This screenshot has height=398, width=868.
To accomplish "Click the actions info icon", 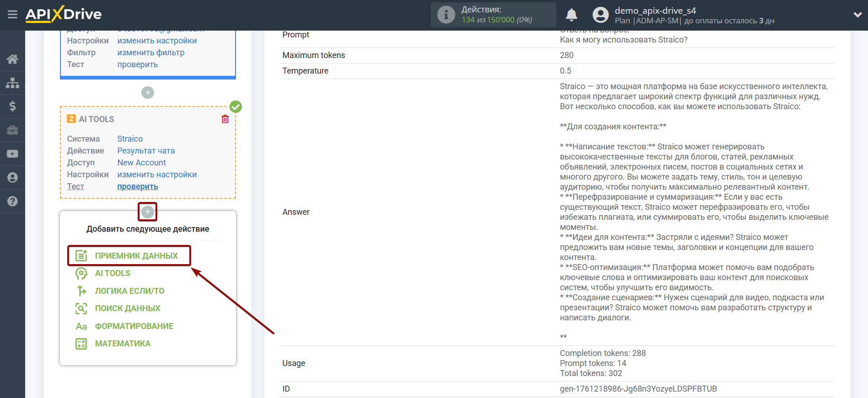I will 446,15.
